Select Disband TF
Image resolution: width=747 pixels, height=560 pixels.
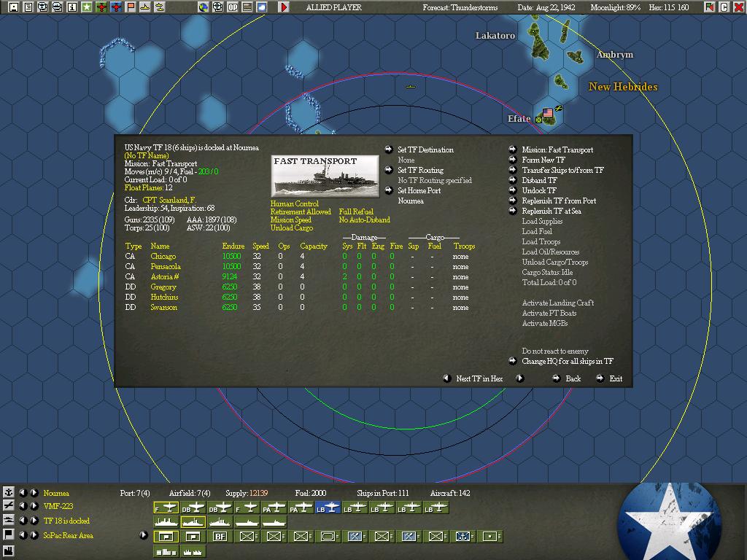click(x=539, y=181)
